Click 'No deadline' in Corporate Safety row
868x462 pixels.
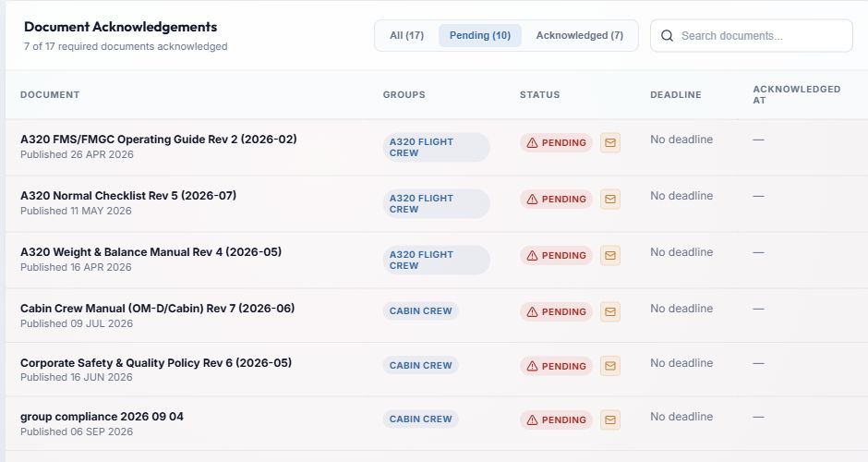click(x=681, y=363)
